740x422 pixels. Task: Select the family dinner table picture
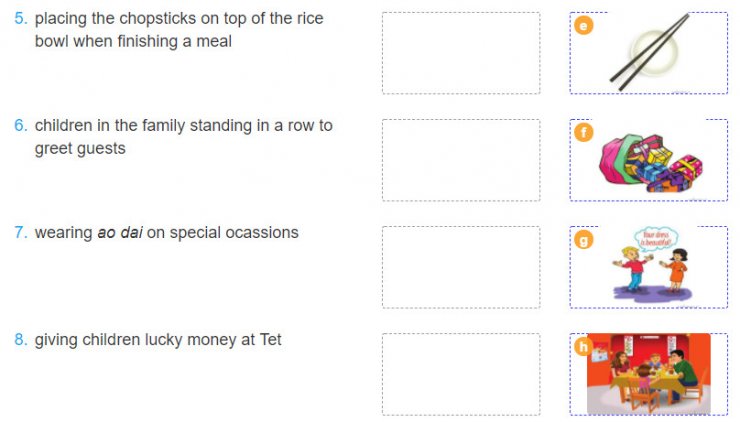pos(650,374)
